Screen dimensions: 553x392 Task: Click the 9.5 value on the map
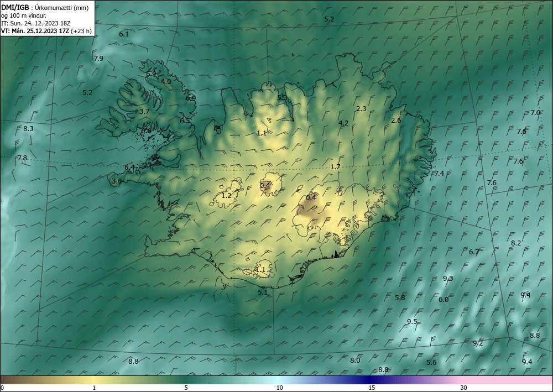(x=412, y=321)
